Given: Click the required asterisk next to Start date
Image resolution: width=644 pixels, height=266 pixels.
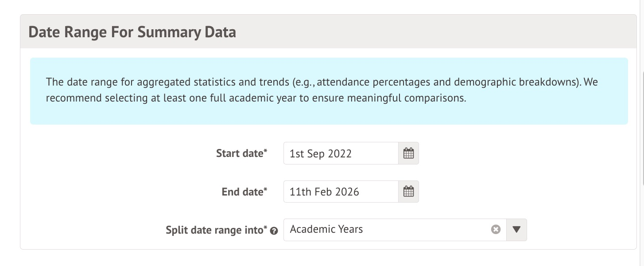Looking at the screenshot, I should [266, 151].
